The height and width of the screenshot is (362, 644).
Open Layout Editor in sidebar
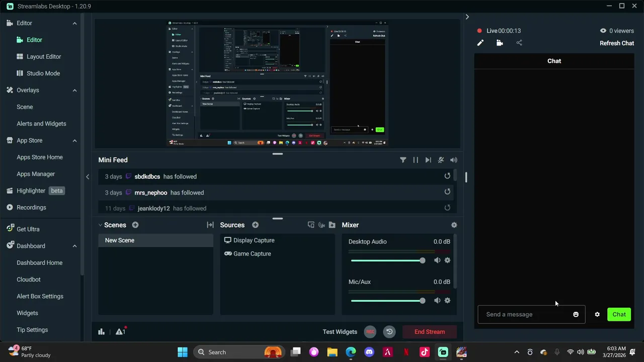(44, 57)
